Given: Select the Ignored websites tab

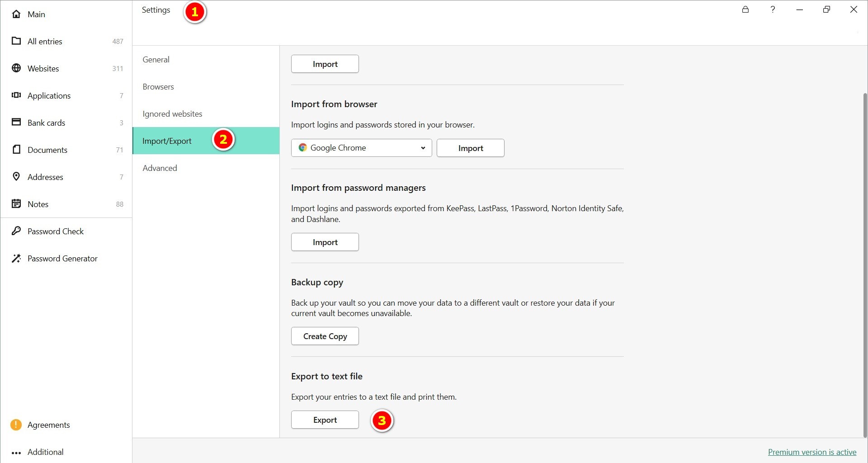Looking at the screenshot, I should click(x=172, y=114).
